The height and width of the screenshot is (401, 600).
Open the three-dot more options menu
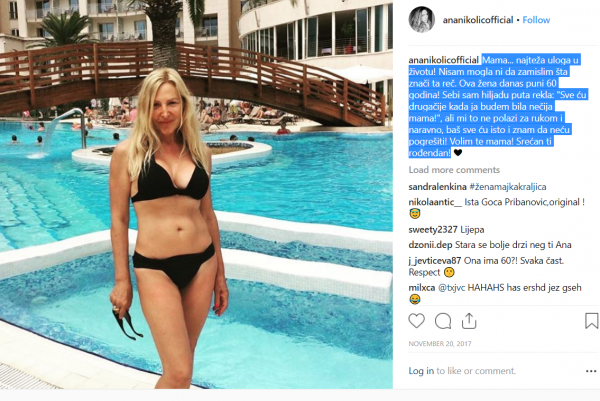coord(591,371)
